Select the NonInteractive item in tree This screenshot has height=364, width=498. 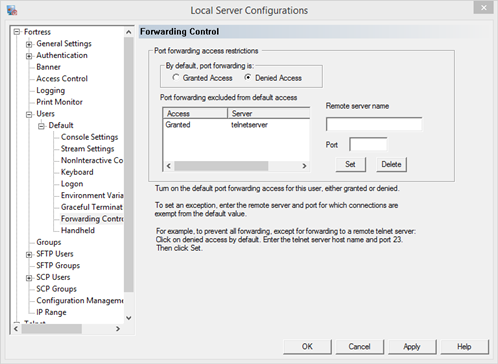(92, 160)
